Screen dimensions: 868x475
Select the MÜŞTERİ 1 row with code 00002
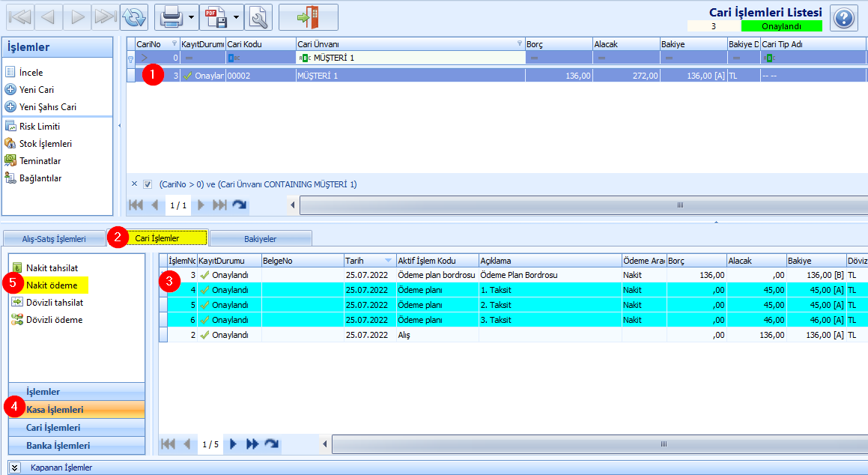click(497, 76)
